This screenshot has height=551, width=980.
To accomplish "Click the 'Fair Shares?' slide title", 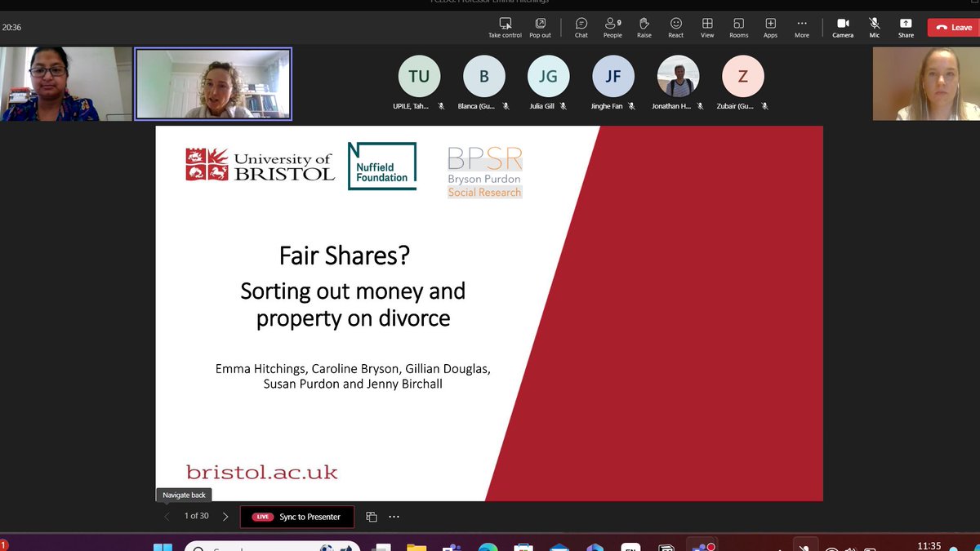I will click(x=345, y=256).
